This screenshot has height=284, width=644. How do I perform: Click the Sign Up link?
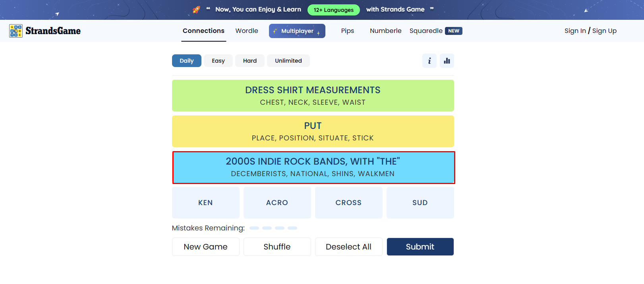tap(604, 31)
